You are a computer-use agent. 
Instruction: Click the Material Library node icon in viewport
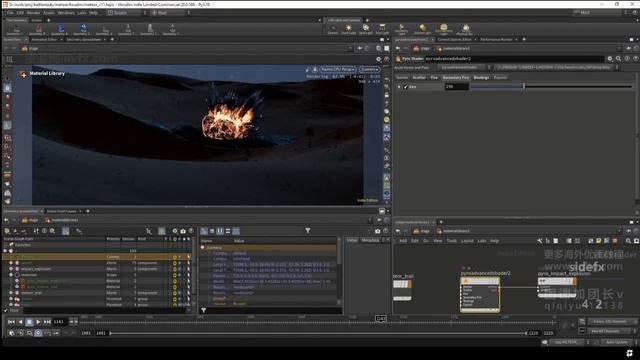point(23,74)
